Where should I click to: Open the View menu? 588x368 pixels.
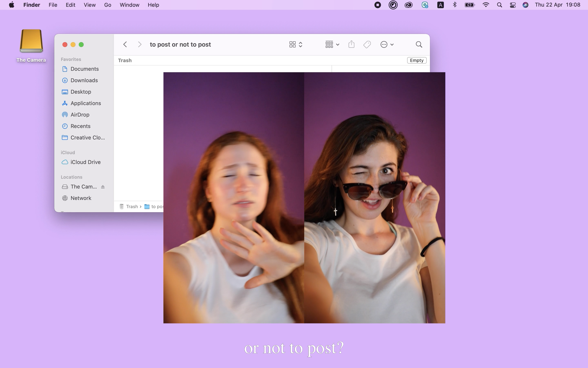90,5
